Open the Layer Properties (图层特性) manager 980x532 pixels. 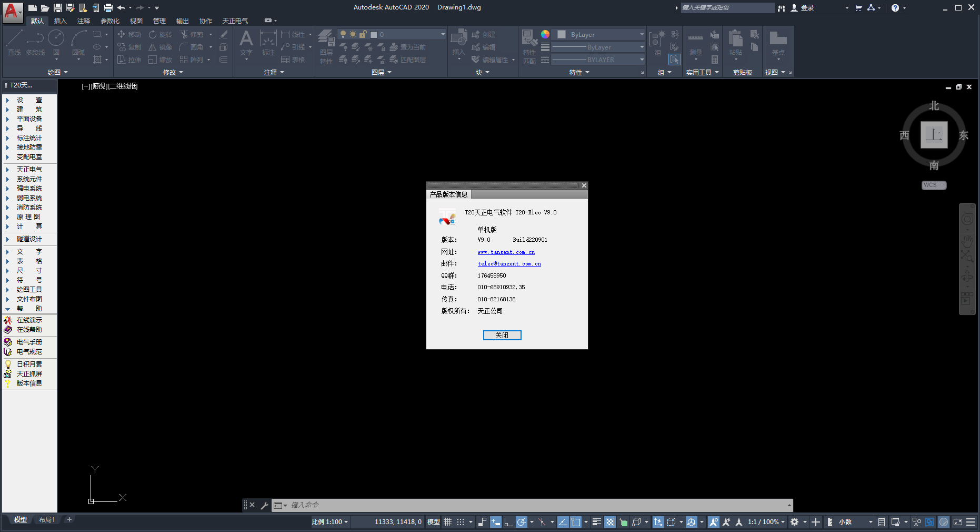326,47
